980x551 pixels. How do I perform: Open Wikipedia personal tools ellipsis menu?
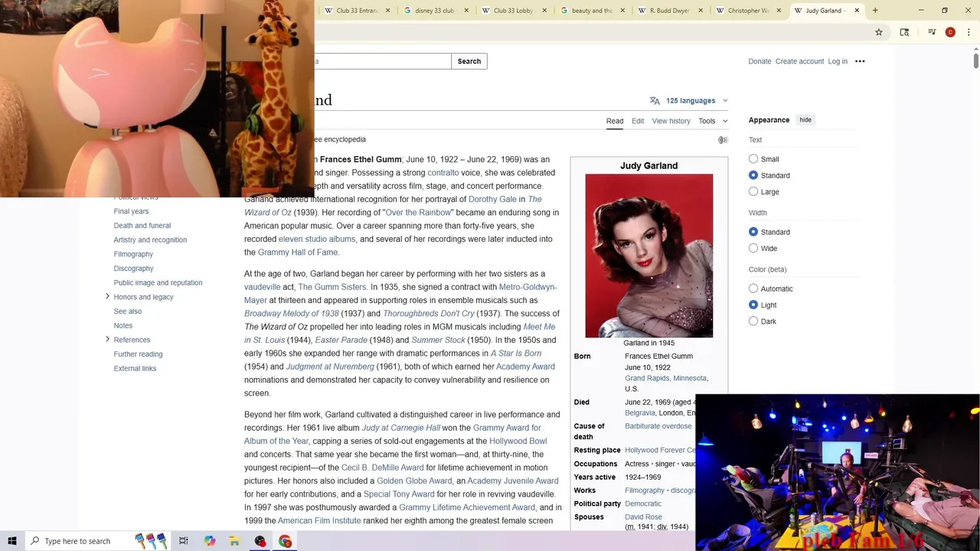tap(860, 61)
